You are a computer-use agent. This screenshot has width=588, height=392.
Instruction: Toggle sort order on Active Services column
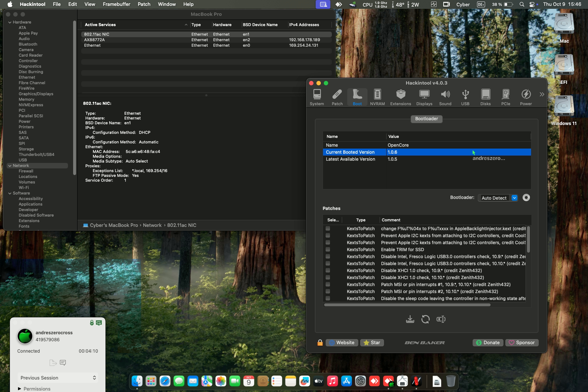[x=135, y=25]
